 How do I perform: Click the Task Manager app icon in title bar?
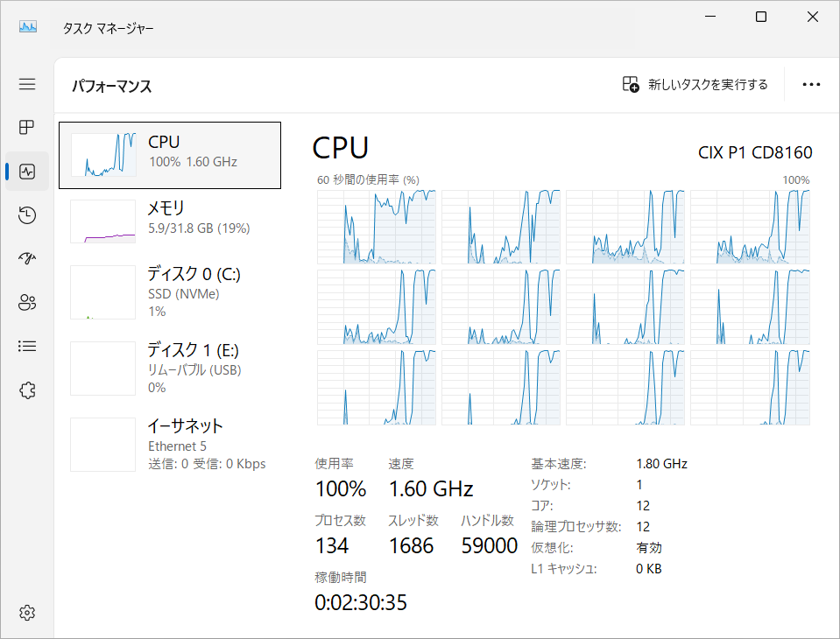pyautogui.click(x=28, y=27)
